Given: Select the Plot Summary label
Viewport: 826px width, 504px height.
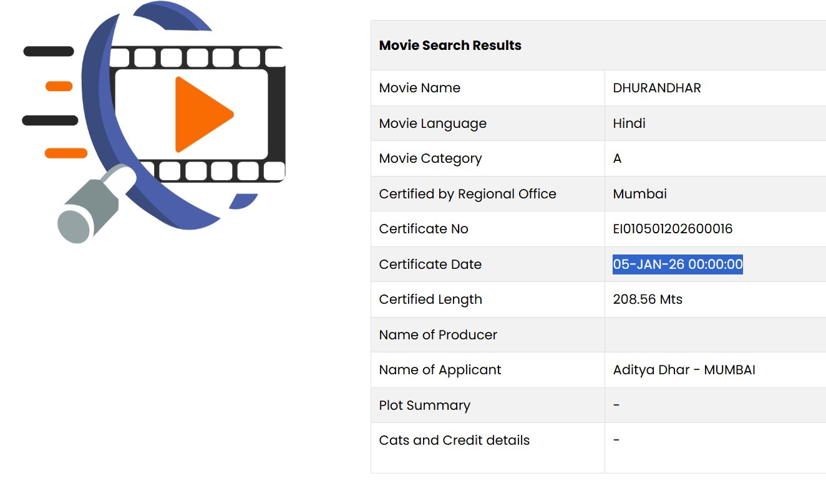Looking at the screenshot, I should pyautogui.click(x=424, y=405).
